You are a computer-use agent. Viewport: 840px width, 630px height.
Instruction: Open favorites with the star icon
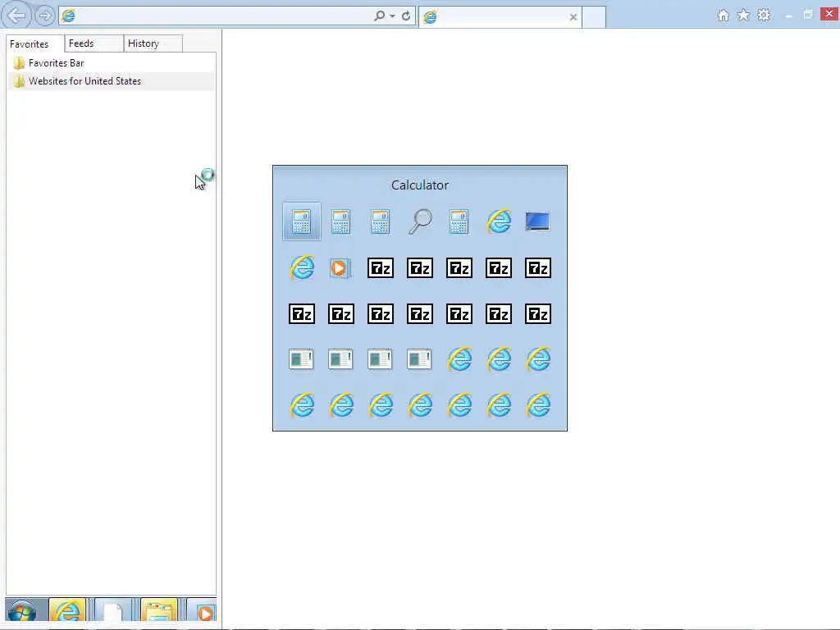coord(743,15)
